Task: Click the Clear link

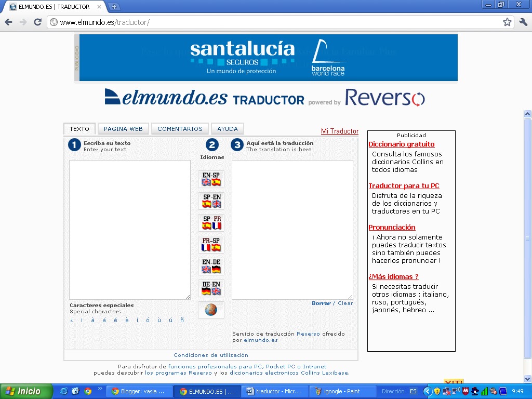Action: click(345, 303)
